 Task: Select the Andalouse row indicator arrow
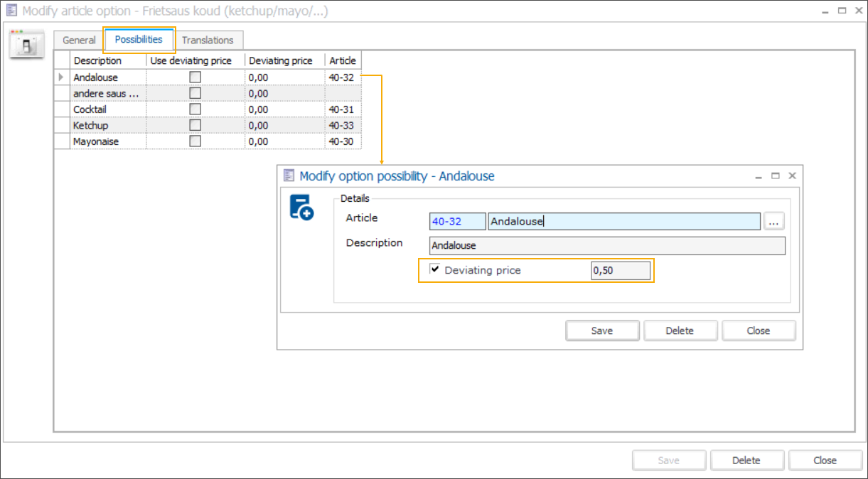point(61,77)
